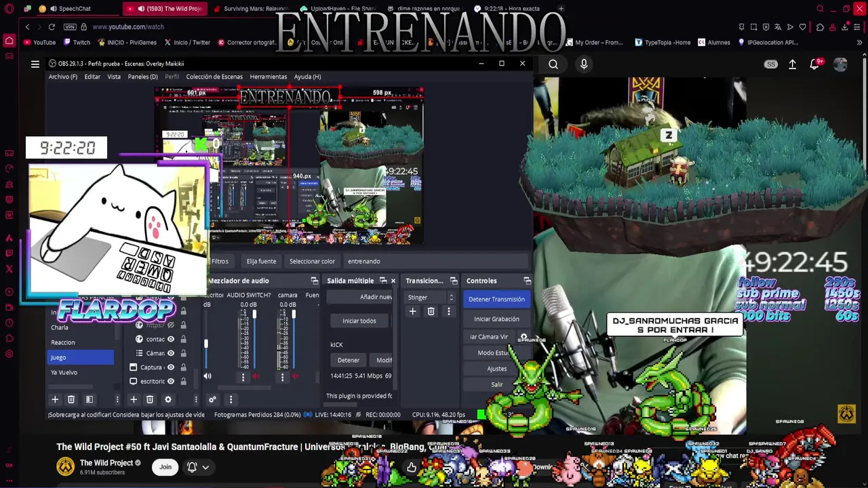Open scenes panel three-dot menu
Image resolution: width=868 pixels, height=488 pixels.
(x=117, y=400)
